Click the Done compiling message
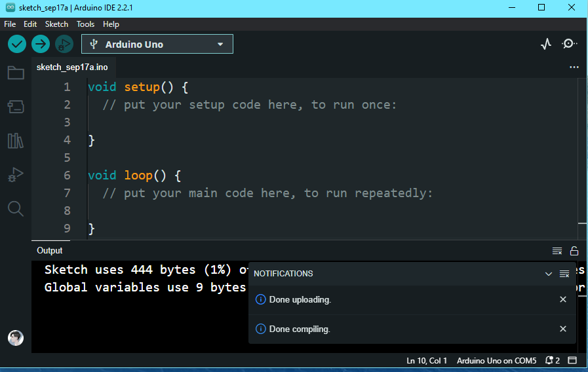Viewport: 588px width, 372px height. tap(300, 329)
